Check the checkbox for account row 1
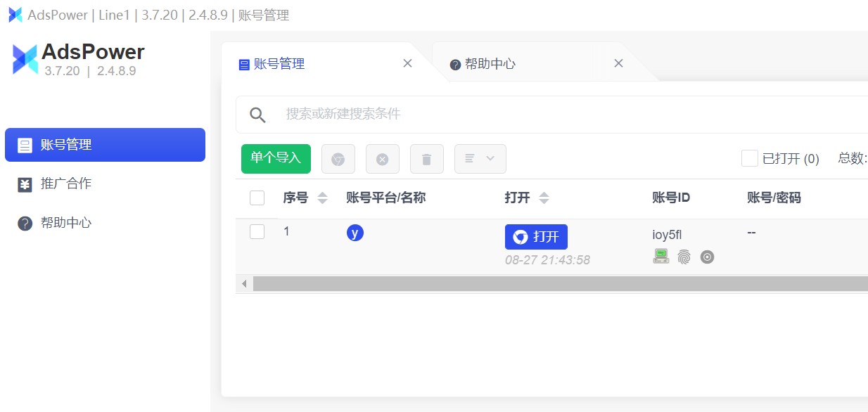Viewport: 868px width, 412px height. [257, 231]
